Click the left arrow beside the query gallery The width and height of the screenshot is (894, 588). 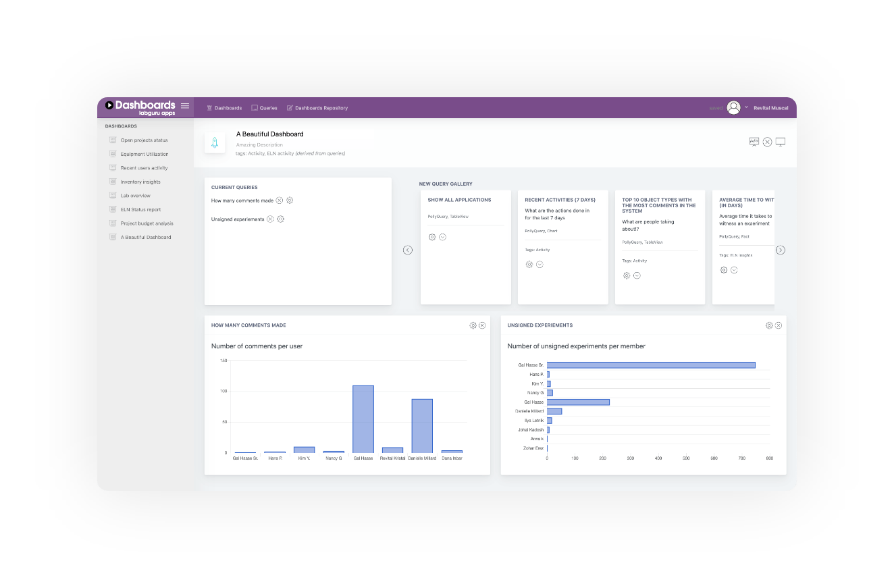coord(408,250)
